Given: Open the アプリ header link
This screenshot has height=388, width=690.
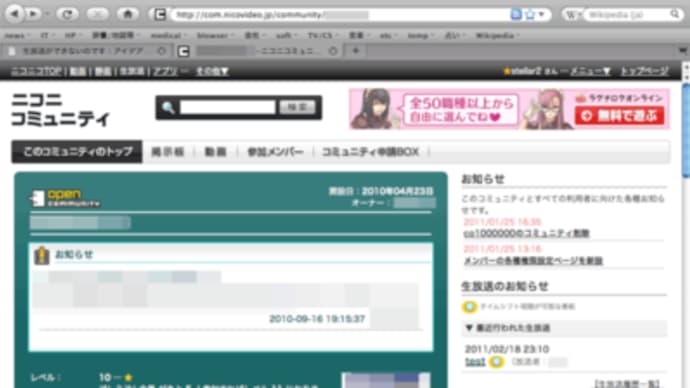Looking at the screenshot, I should click(165, 71).
